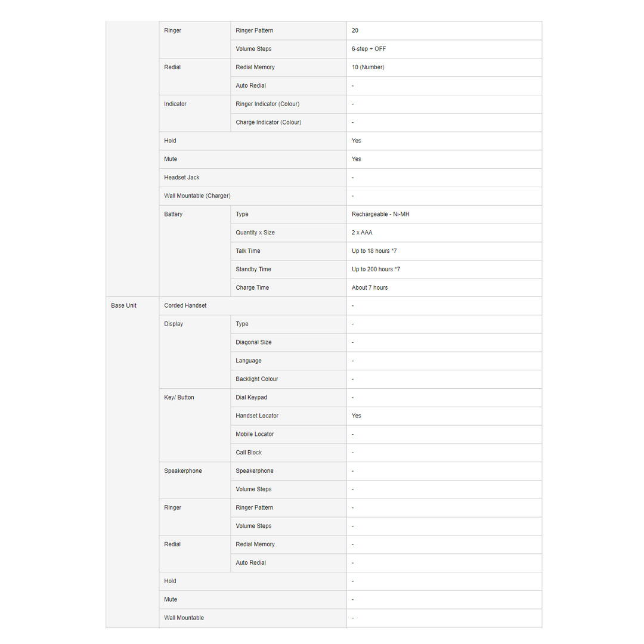Select the Diagonal Size label

pyautogui.click(x=253, y=342)
